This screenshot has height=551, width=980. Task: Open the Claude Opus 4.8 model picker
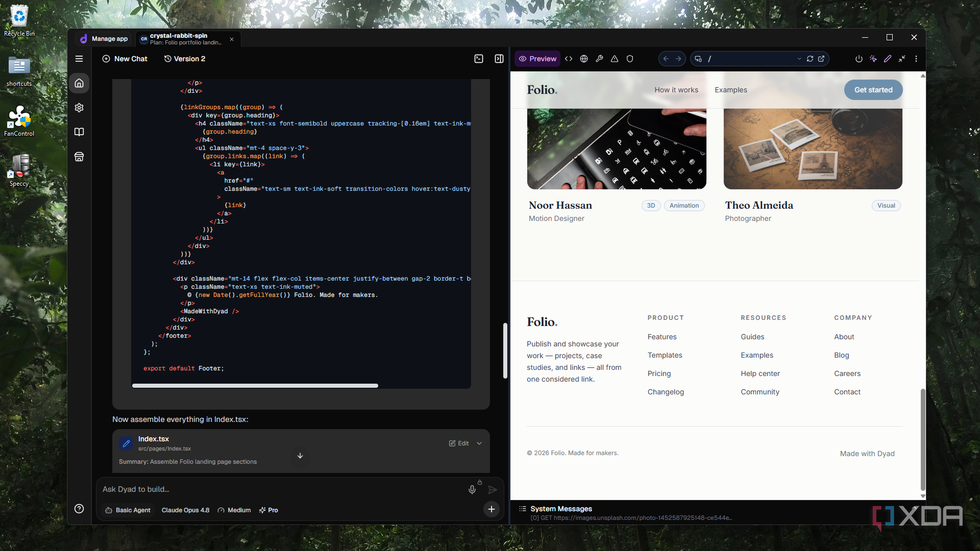coord(185,510)
